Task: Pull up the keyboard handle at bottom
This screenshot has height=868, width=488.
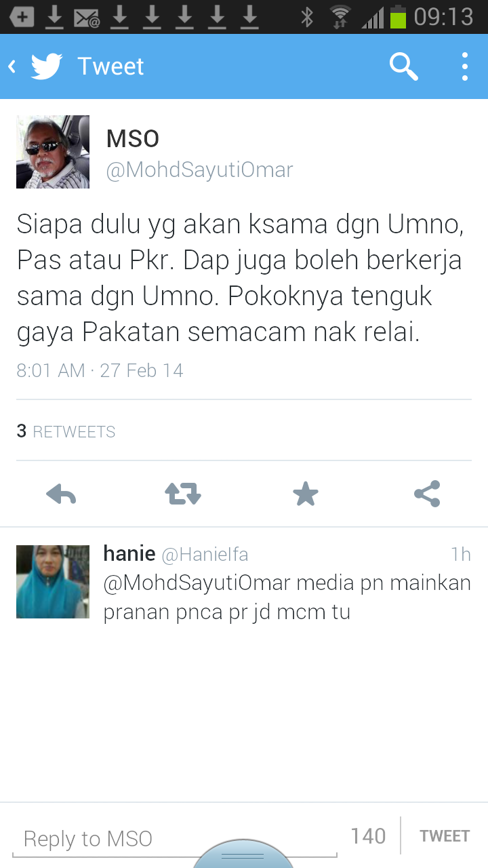Action: 243,854
